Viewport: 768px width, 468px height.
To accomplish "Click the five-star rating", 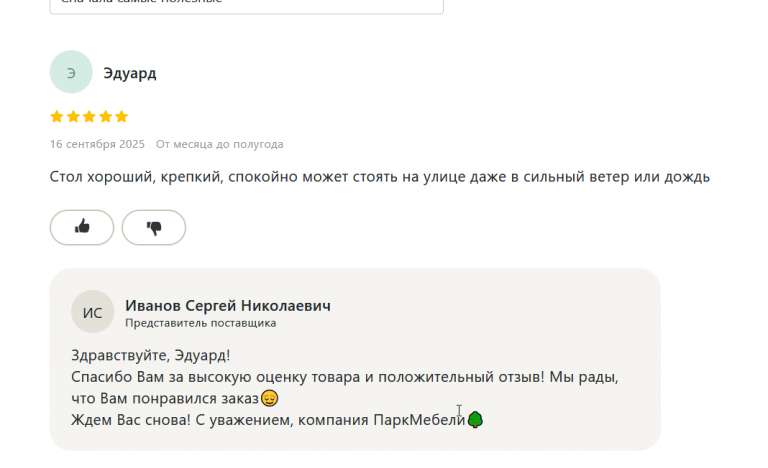I will pos(89,117).
